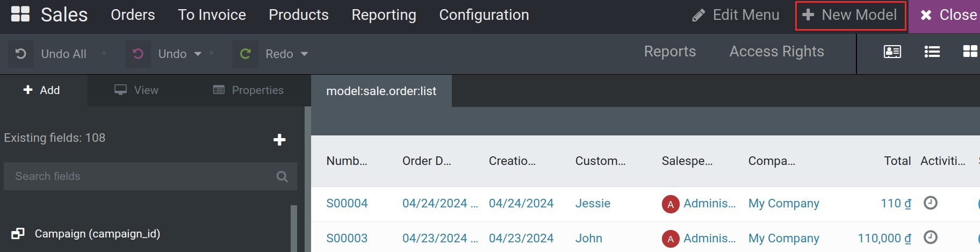Switch to the Properties tab
The height and width of the screenshot is (252, 980).
coord(248,90)
